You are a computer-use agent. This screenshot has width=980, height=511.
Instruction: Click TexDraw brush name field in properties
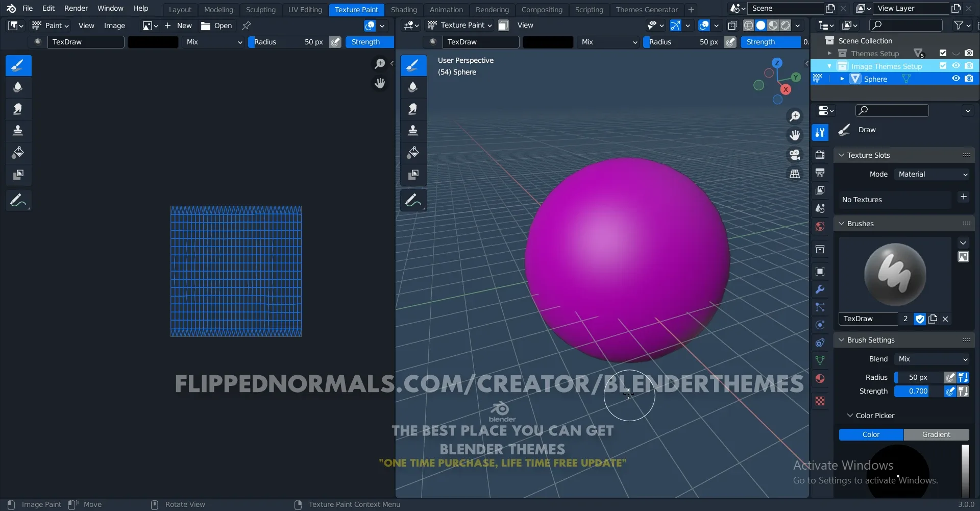point(868,319)
